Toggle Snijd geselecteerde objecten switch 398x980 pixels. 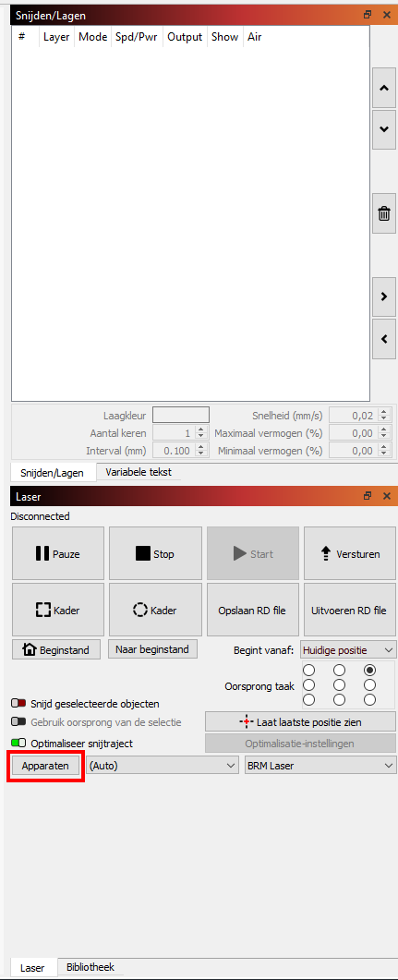tap(18, 704)
